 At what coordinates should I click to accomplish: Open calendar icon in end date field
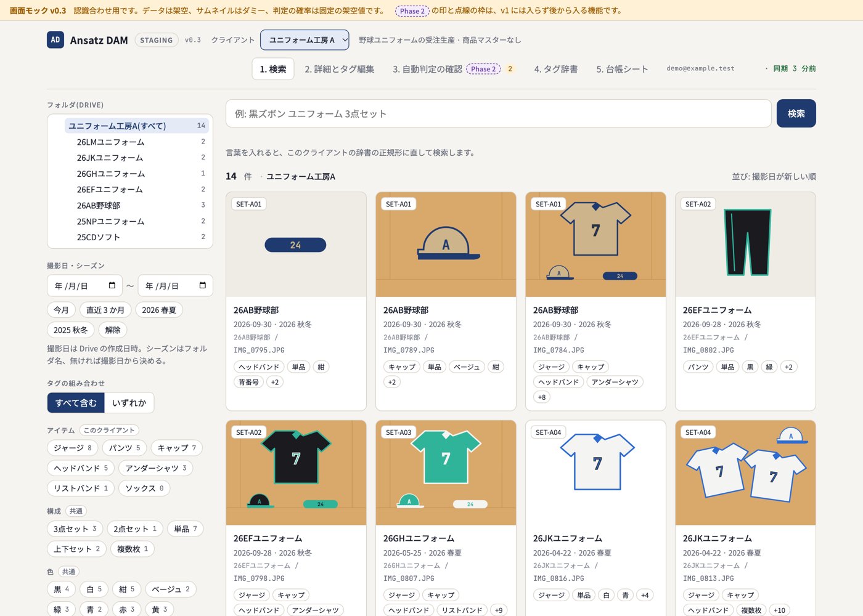coord(202,286)
